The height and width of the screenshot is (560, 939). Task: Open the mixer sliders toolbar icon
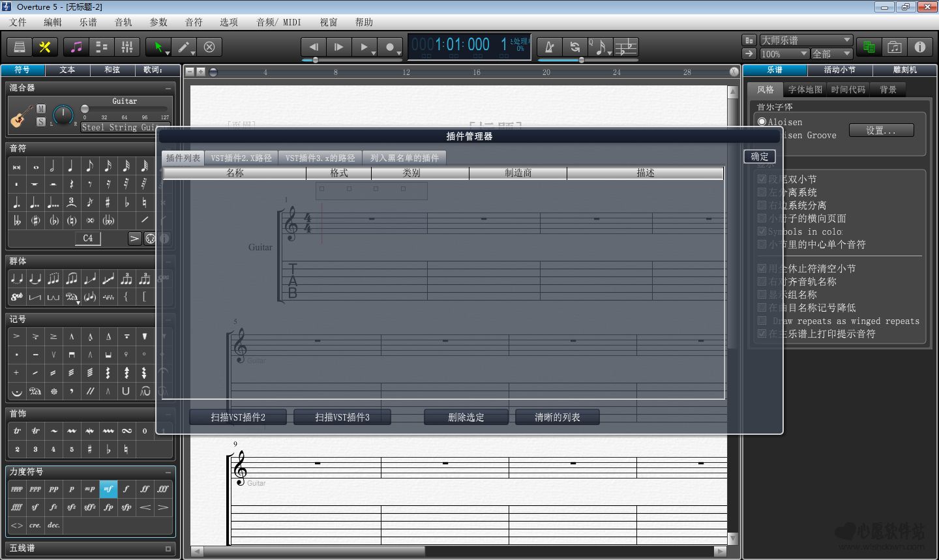pos(127,47)
